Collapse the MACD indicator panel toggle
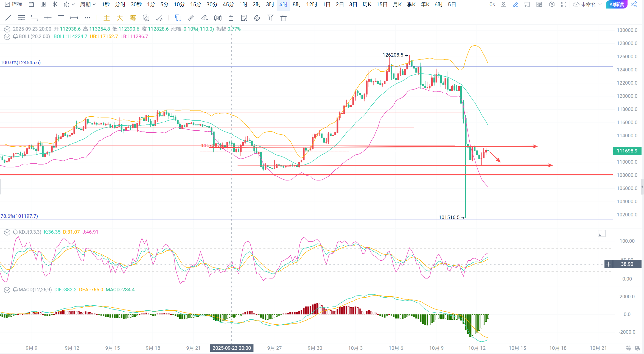Viewport: 644px width, 354px height. 7,290
